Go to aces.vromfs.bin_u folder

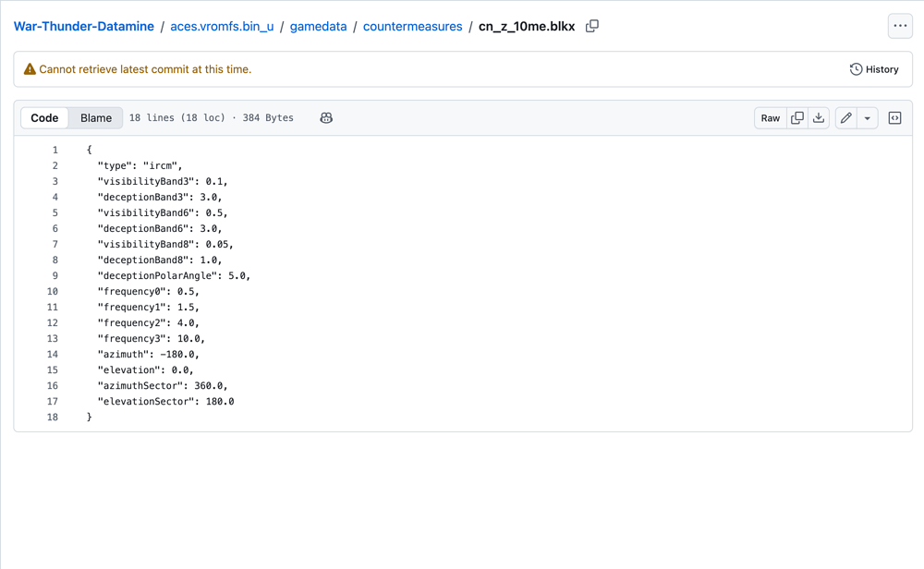(x=222, y=27)
